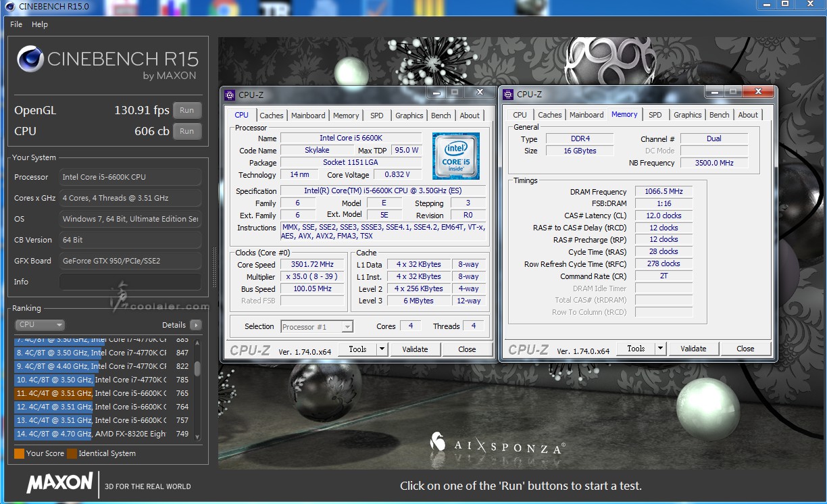827x504 pixels.
Task: Select SPD tab in right CPU-Z window
Action: pos(655,115)
